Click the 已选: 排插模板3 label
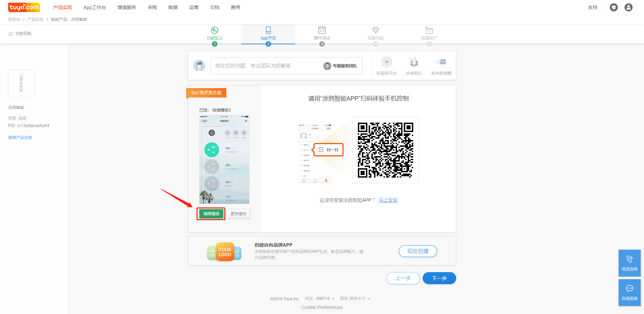644x314 pixels. 215,110
